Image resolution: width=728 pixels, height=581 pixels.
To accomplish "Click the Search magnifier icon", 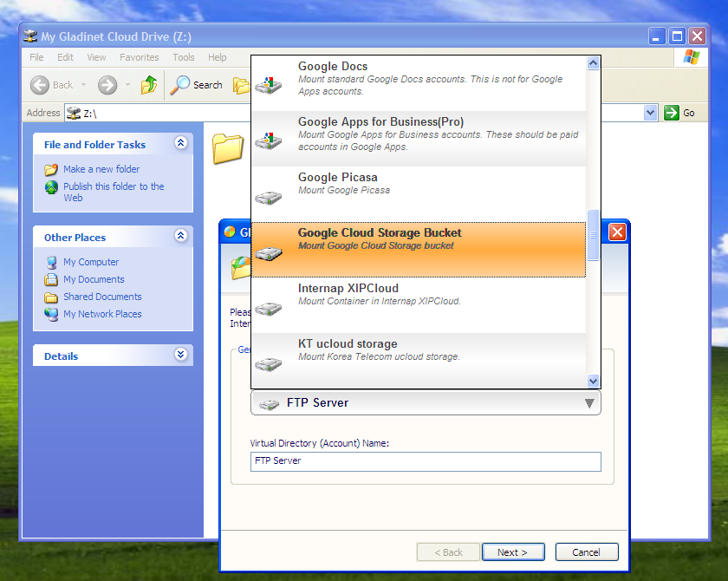I will (179, 85).
